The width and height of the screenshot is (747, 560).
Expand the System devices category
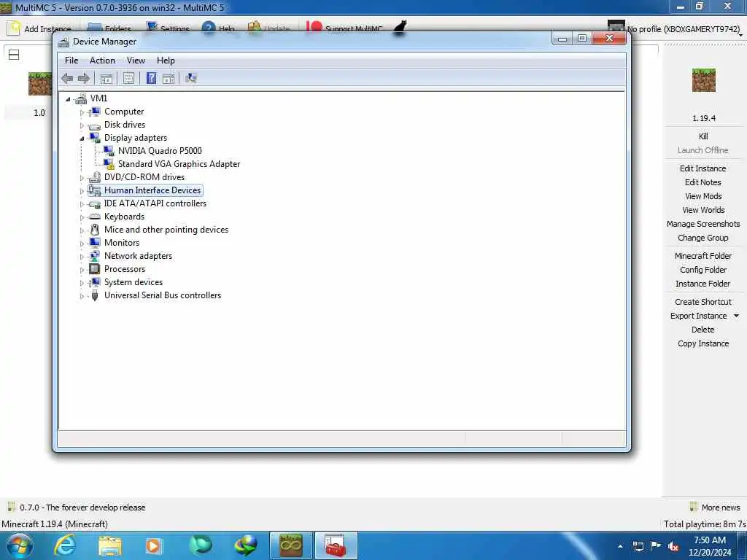click(82, 284)
